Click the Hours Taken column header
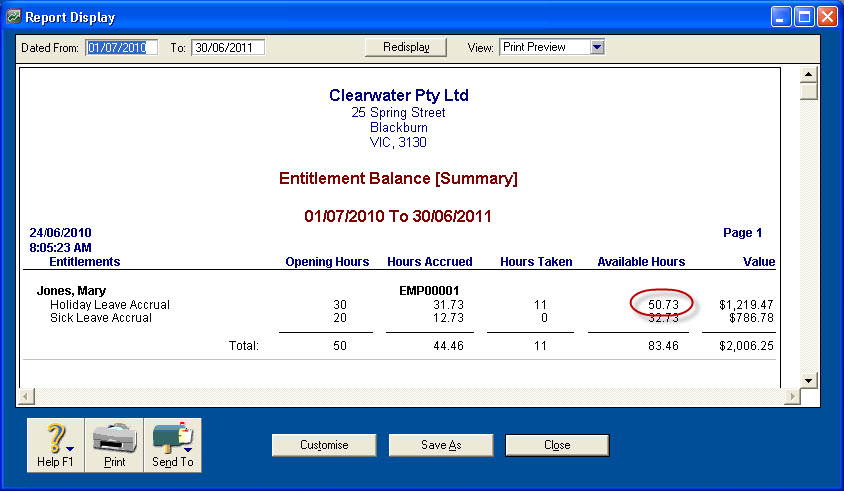Viewport: 844px width, 491px height. [536, 262]
